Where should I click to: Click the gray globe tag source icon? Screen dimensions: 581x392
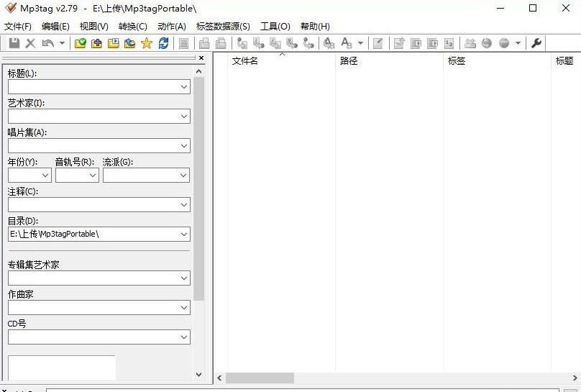(x=487, y=43)
